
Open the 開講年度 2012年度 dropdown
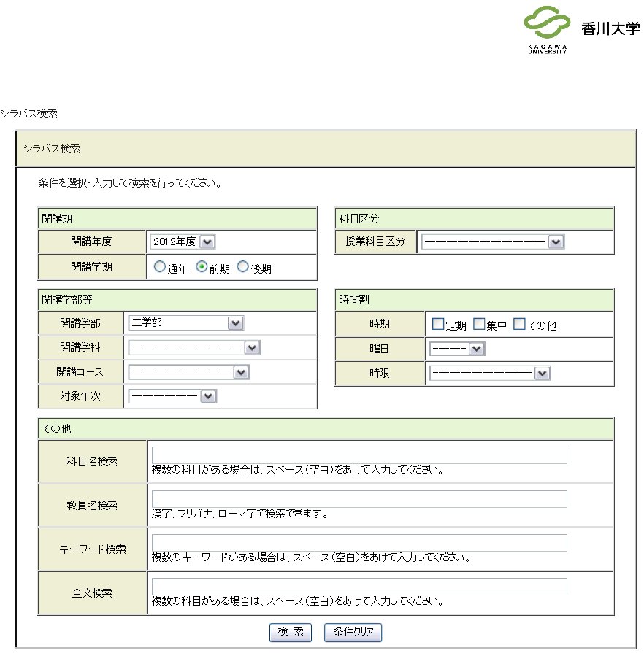point(183,242)
